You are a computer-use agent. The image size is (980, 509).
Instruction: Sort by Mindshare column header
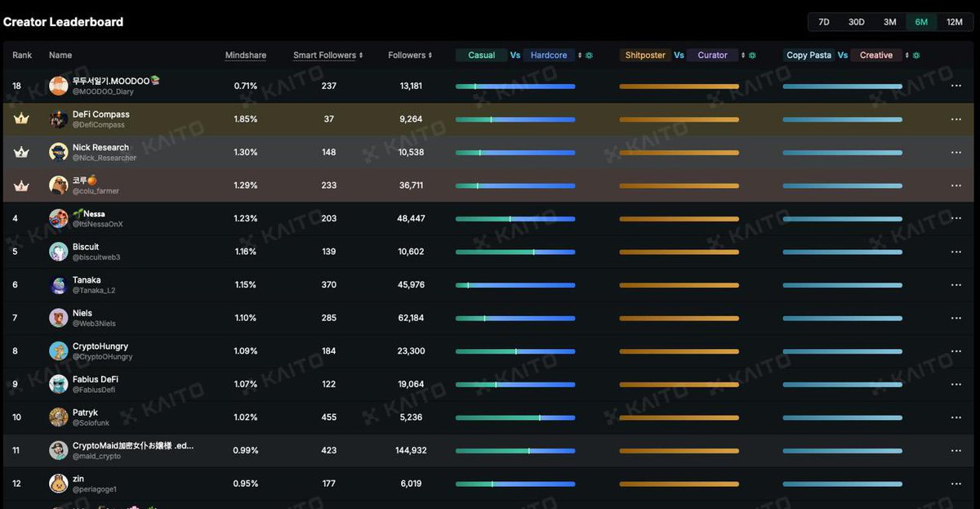(x=246, y=56)
